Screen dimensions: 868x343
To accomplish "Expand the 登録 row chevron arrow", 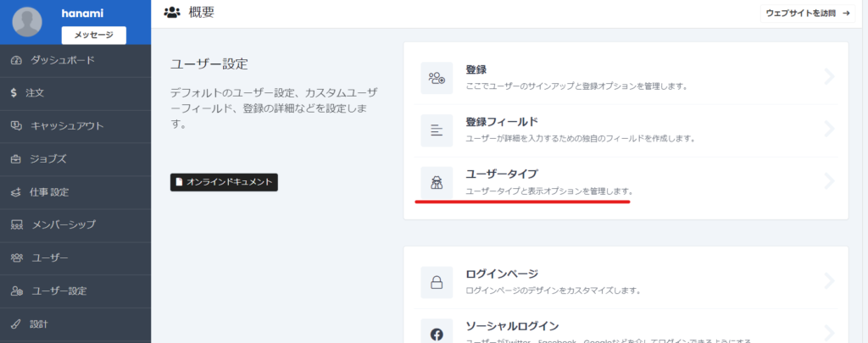I will click(829, 78).
